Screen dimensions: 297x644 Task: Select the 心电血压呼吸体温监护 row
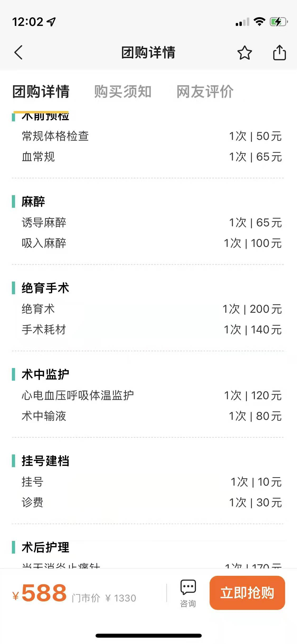[152, 395]
